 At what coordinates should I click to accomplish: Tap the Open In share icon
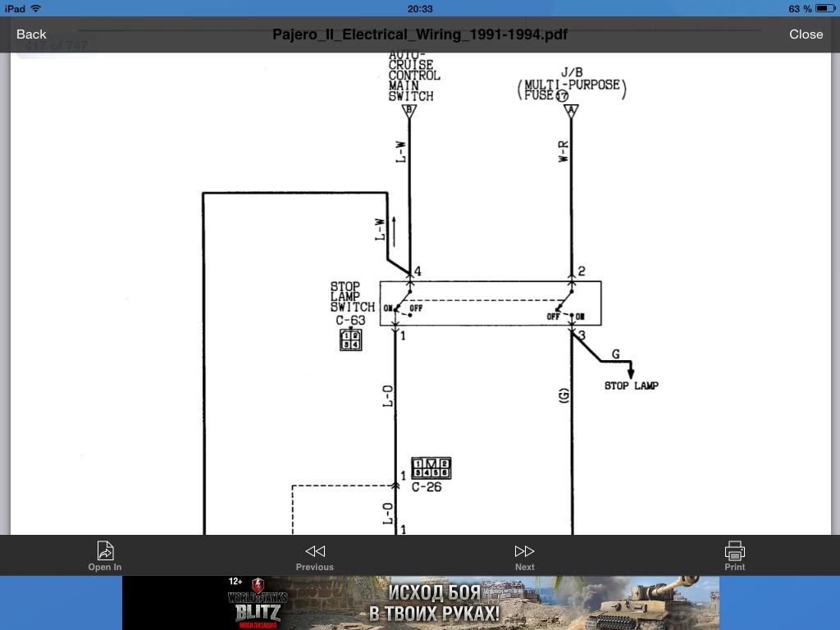[105, 555]
